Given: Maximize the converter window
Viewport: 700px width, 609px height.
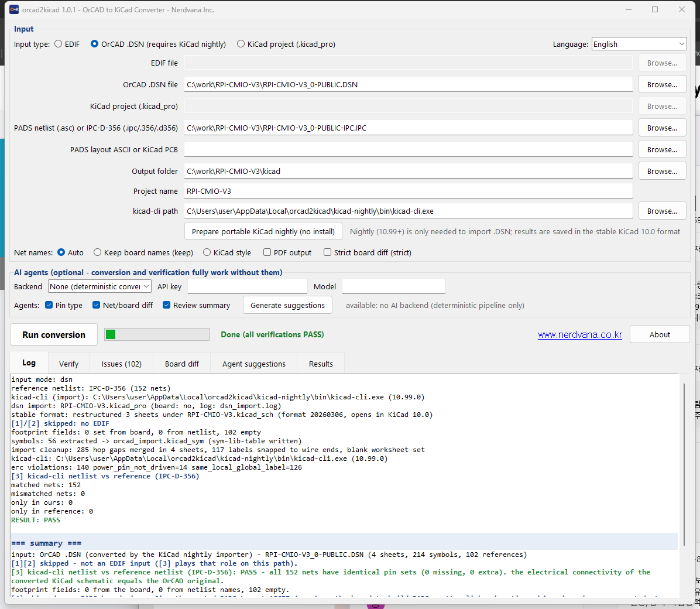Looking at the screenshot, I should point(655,9).
